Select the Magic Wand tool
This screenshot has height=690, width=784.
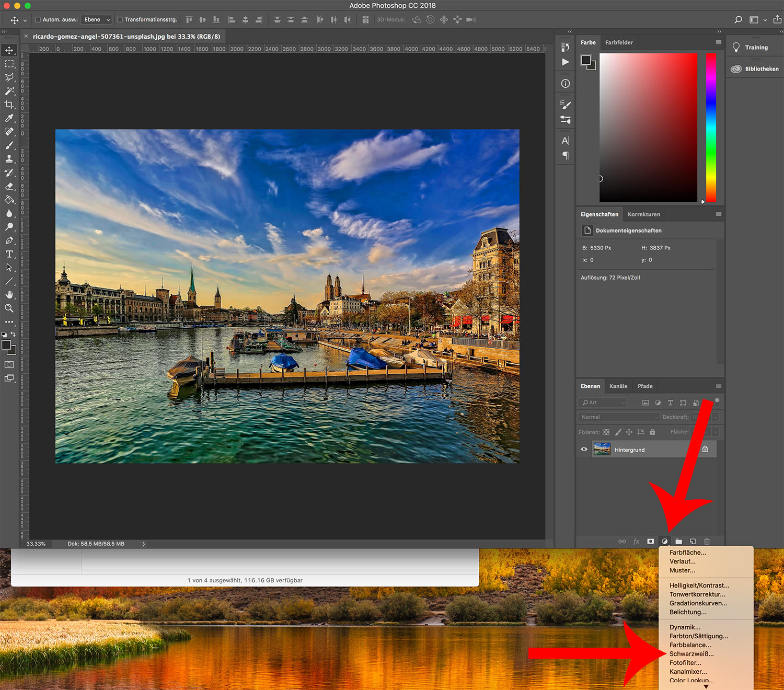click(x=9, y=91)
